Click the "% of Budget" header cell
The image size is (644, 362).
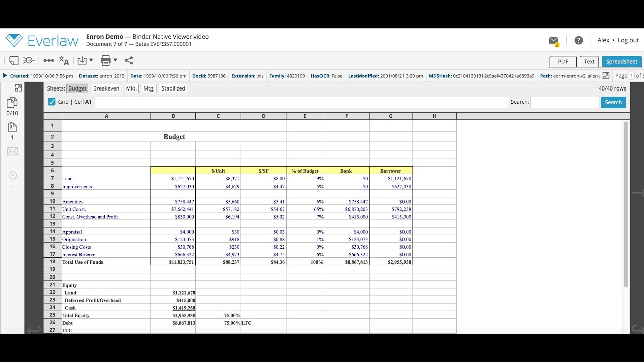[305, 171]
